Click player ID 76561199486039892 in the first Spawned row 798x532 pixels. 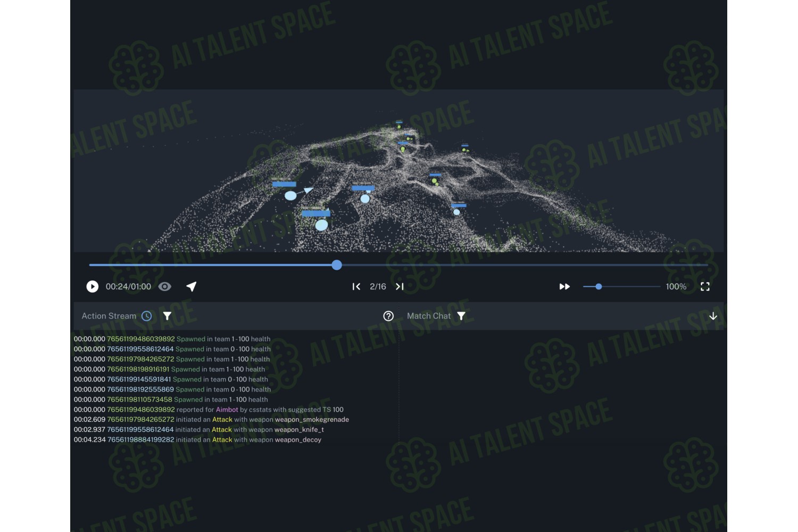(x=141, y=339)
